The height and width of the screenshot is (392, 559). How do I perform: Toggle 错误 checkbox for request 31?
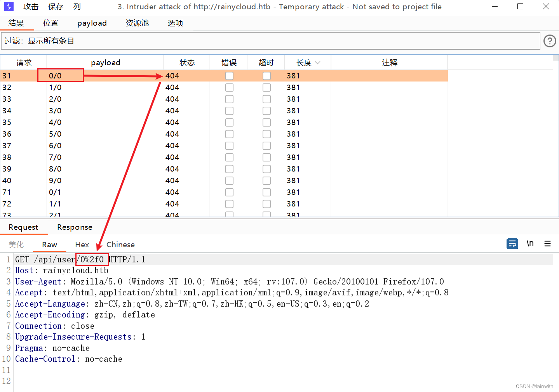click(229, 76)
